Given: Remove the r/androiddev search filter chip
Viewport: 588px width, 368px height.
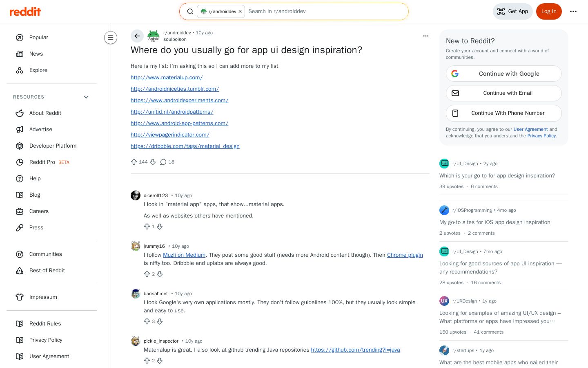Looking at the screenshot, I should [x=240, y=11].
